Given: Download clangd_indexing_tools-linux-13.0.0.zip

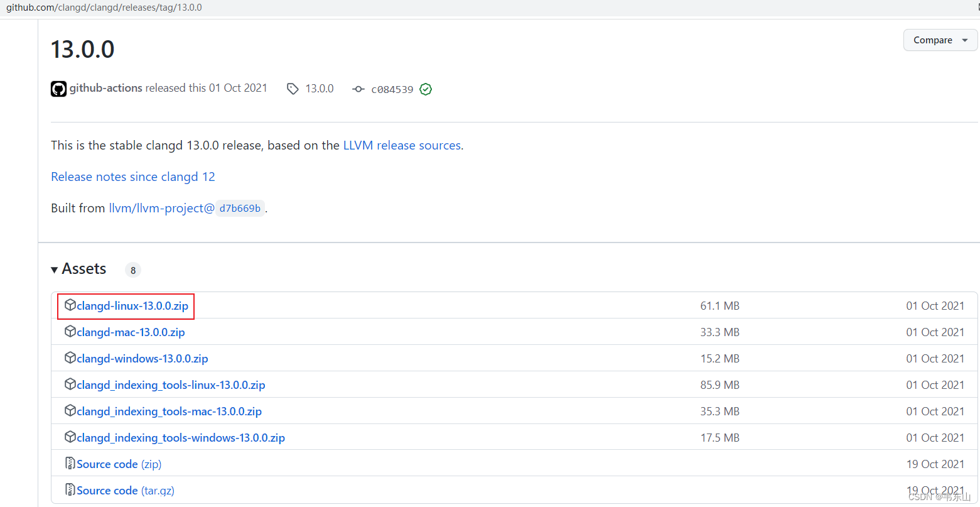Looking at the screenshot, I should pos(171,385).
